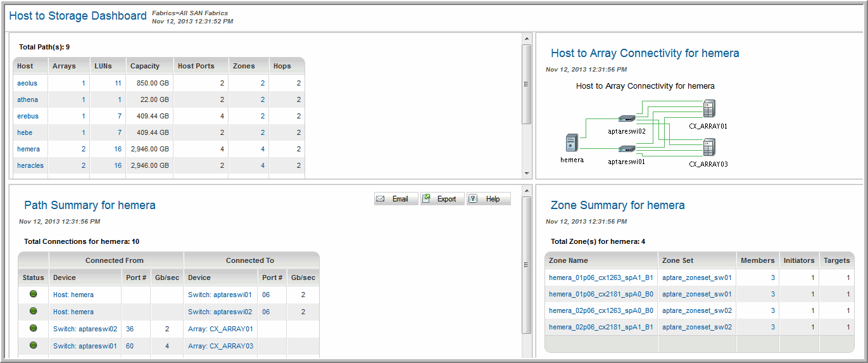Email the Path Summary report

pos(396,199)
